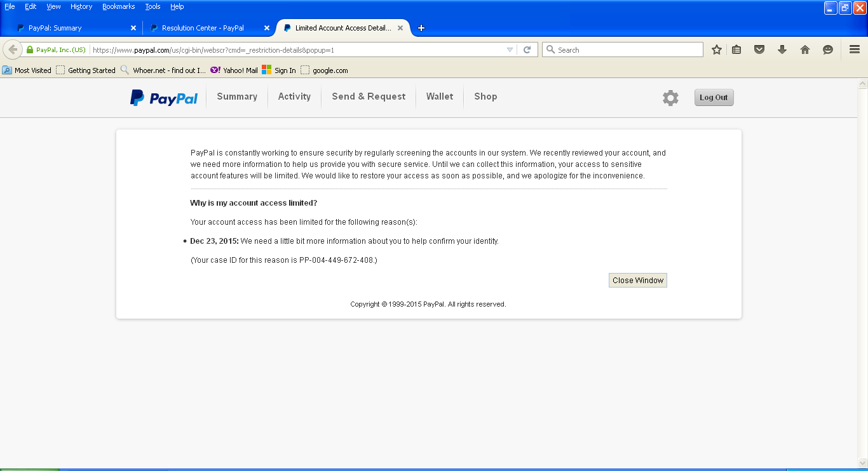Open the Activity page in PayPal nav
This screenshot has height=471, width=868.
294,96
